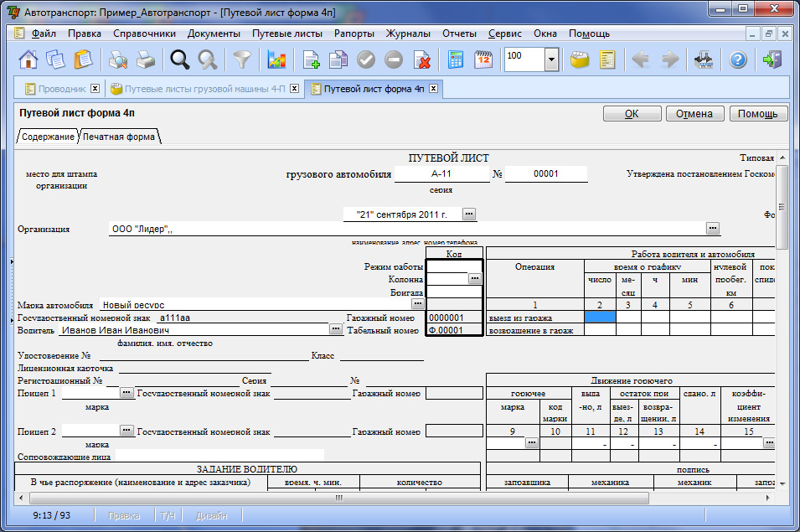Open the Документы menu

(x=214, y=34)
